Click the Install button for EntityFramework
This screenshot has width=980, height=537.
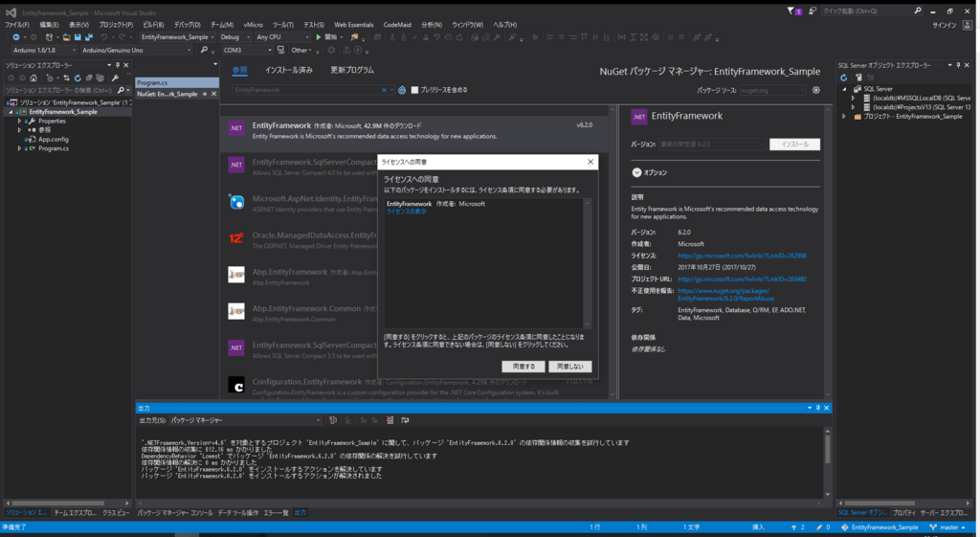tap(794, 145)
